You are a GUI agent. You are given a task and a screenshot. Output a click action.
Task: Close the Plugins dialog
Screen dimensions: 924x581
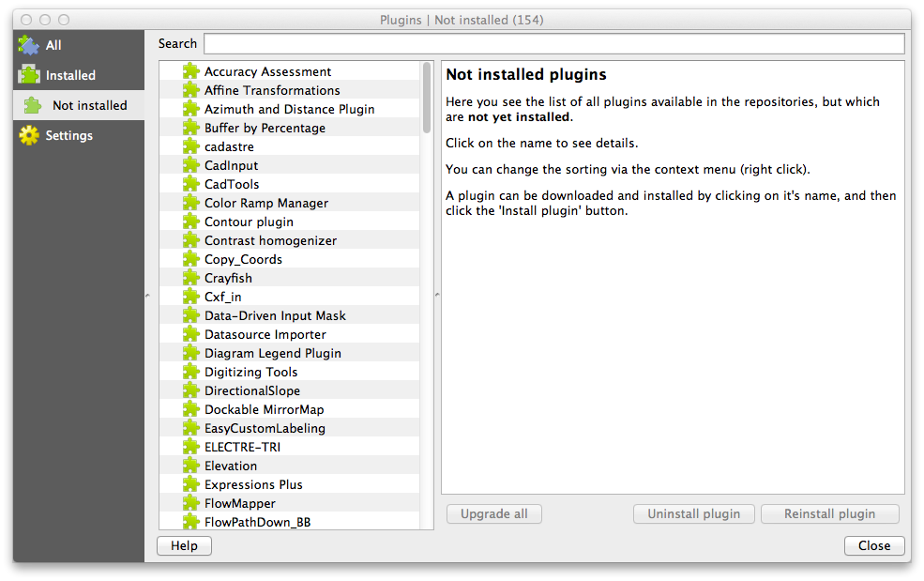click(x=873, y=545)
